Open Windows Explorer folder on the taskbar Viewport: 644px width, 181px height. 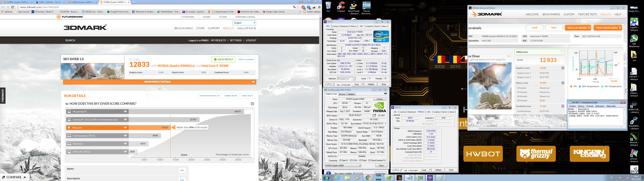click(347, 178)
